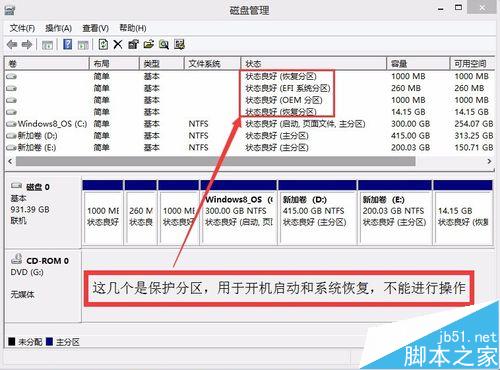
Task: Click the magnifier explore toolbar icon
Action: coord(164,44)
